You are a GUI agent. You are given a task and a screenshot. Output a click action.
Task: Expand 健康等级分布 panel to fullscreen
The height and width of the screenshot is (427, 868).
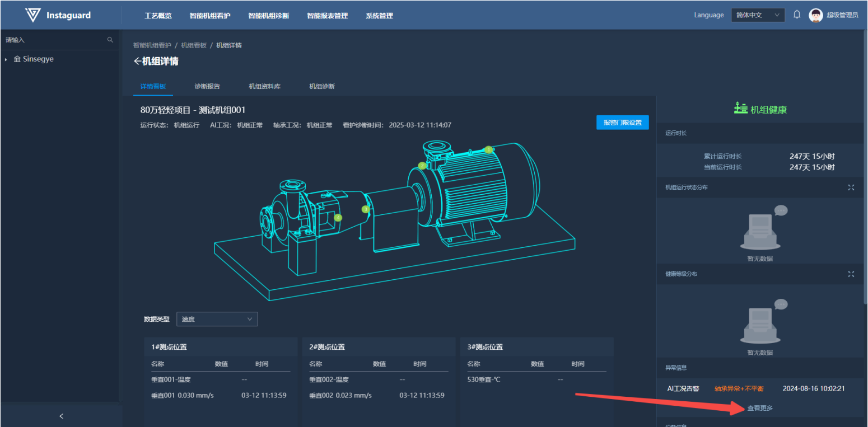point(851,274)
